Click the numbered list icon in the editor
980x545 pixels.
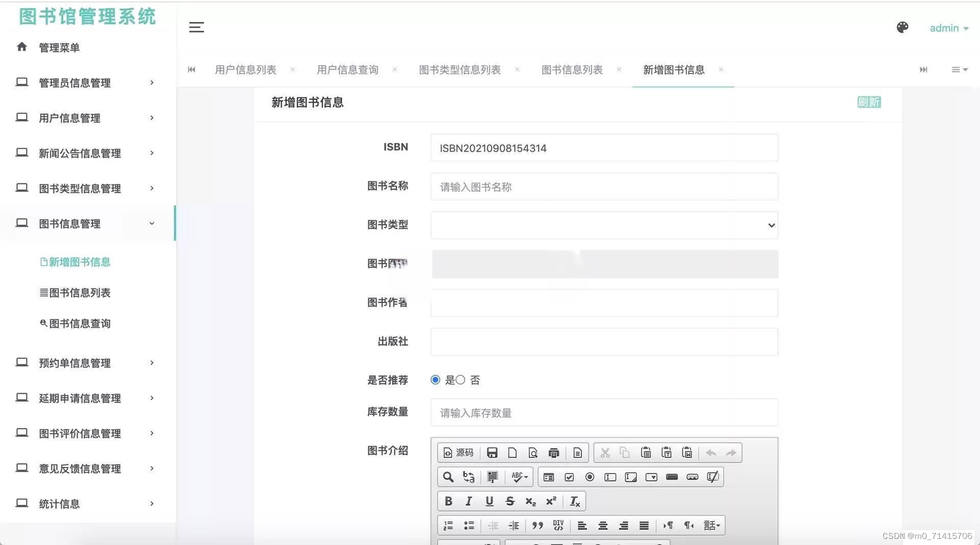tap(448, 525)
